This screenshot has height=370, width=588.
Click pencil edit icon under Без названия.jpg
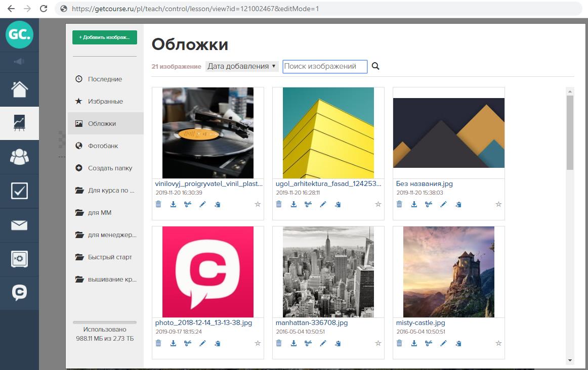click(443, 204)
